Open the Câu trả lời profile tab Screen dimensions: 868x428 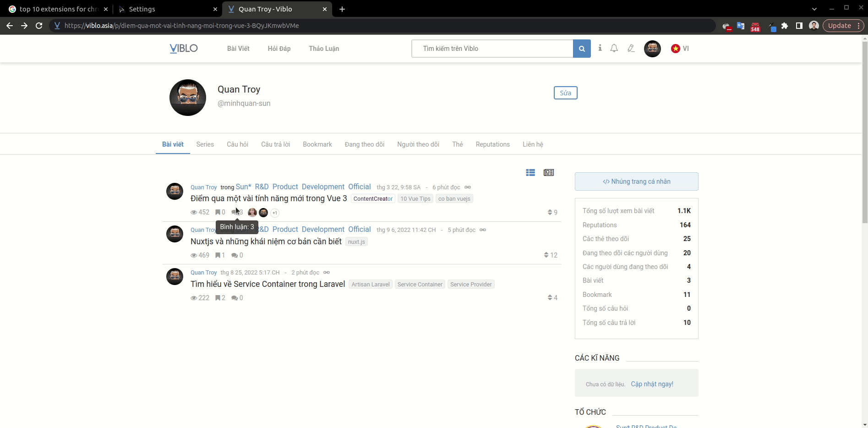(276, 144)
